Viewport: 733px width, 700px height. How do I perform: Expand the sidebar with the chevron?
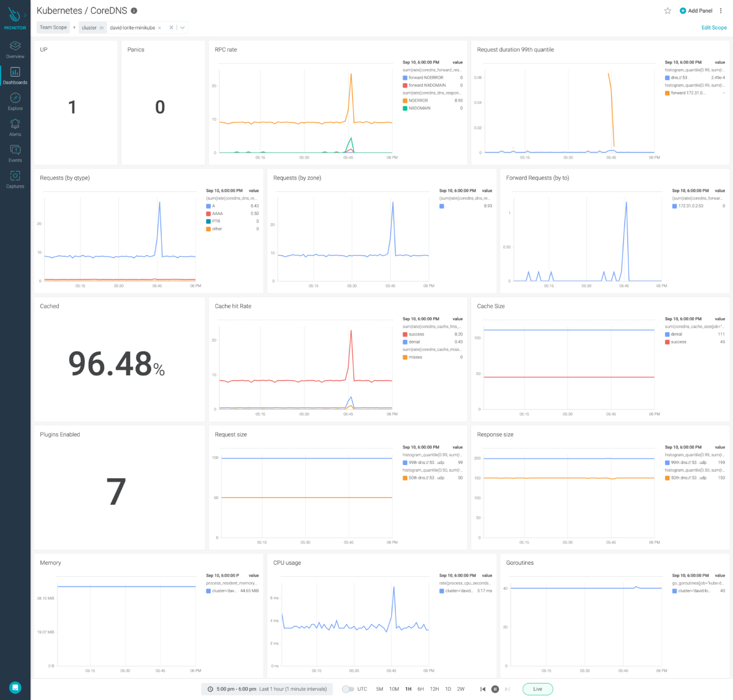coord(25,15)
